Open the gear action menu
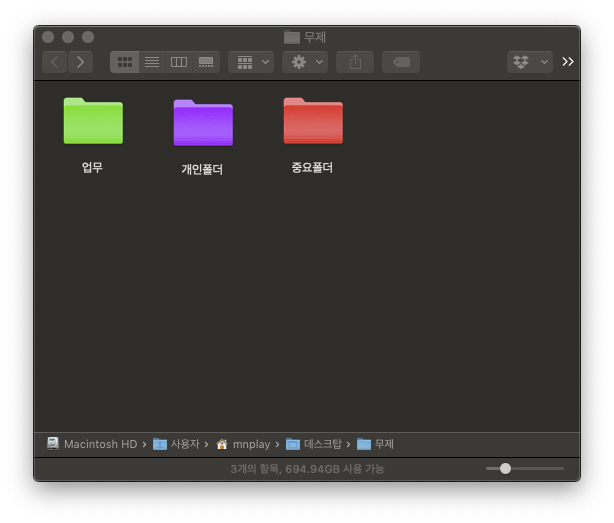This screenshot has width=614, height=523. 305,62
